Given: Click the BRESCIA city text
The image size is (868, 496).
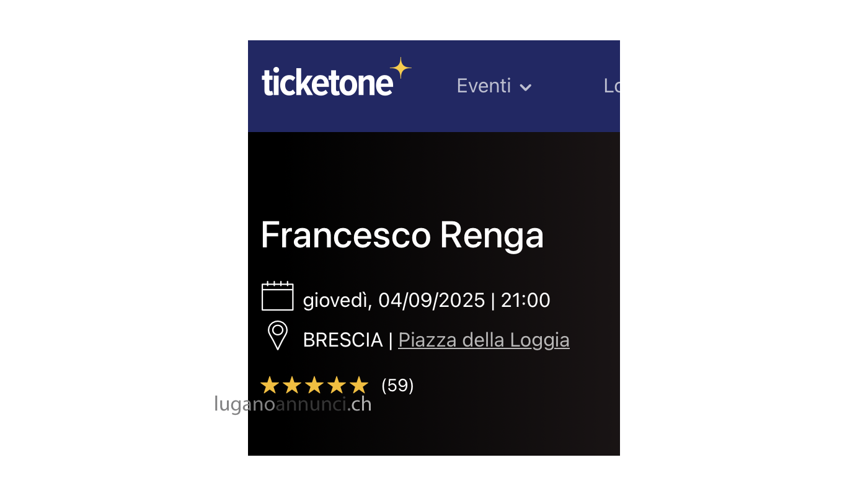Looking at the screenshot, I should coord(343,340).
